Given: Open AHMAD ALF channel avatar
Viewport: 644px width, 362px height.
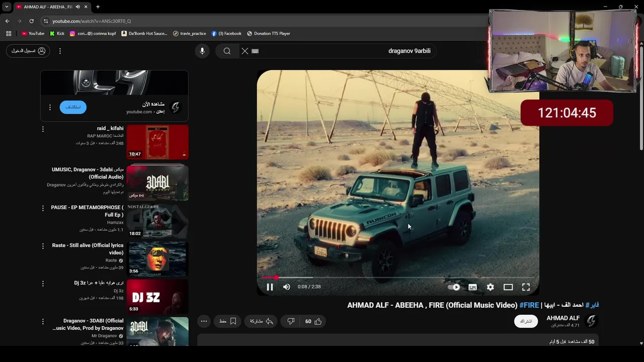Looking at the screenshot, I should coord(591,321).
